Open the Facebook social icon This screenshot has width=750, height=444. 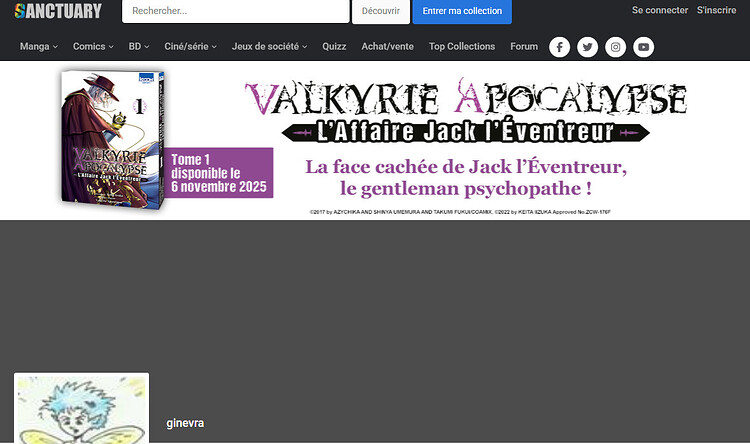pos(559,47)
